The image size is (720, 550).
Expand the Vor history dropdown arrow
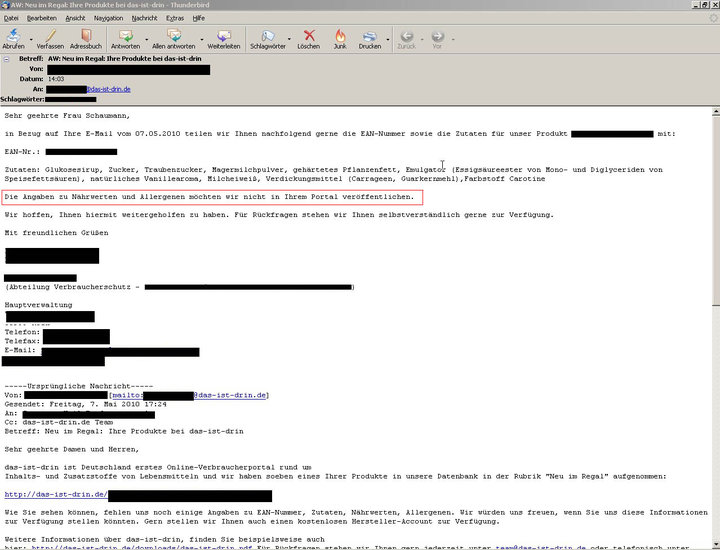click(x=453, y=39)
